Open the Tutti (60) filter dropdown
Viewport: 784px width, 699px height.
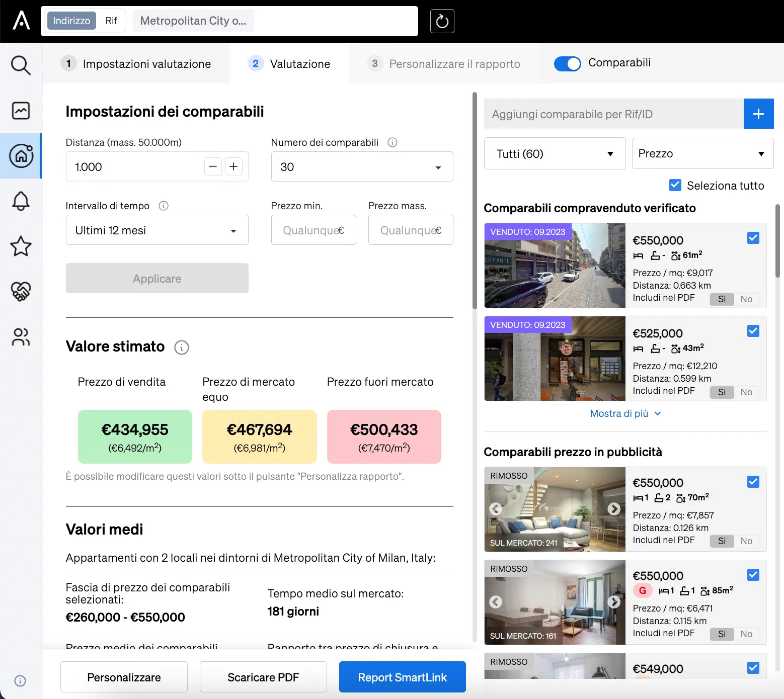point(555,153)
